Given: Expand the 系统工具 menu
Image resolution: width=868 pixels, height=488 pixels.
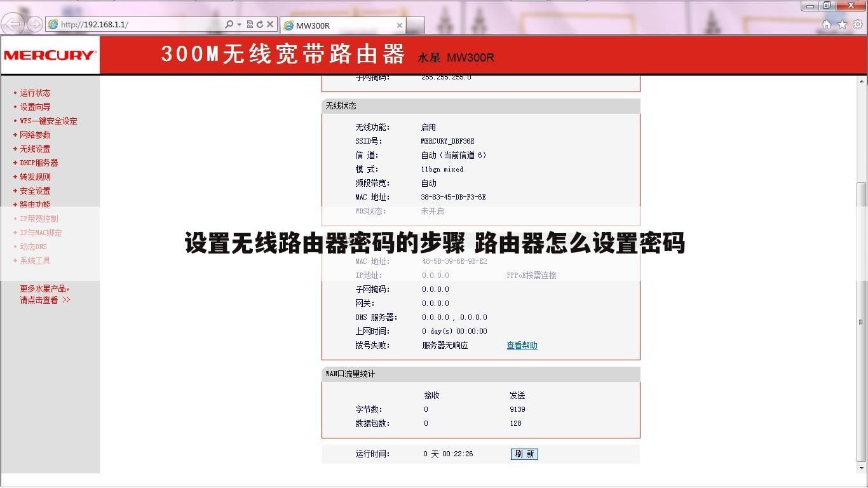Looking at the screenshot, I should pos(35,261).
